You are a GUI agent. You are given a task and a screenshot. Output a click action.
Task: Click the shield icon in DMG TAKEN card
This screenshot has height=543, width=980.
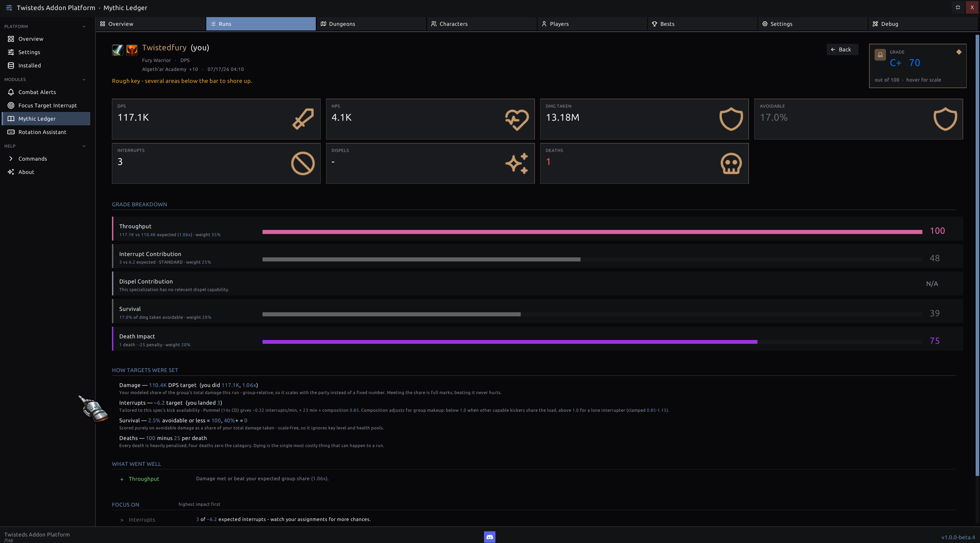tap(731, 119)
